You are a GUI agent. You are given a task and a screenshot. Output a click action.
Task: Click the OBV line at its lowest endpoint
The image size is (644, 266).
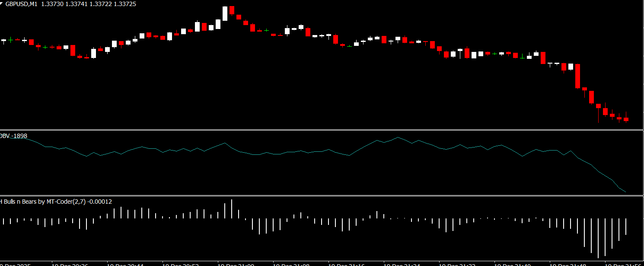point(625,192)
